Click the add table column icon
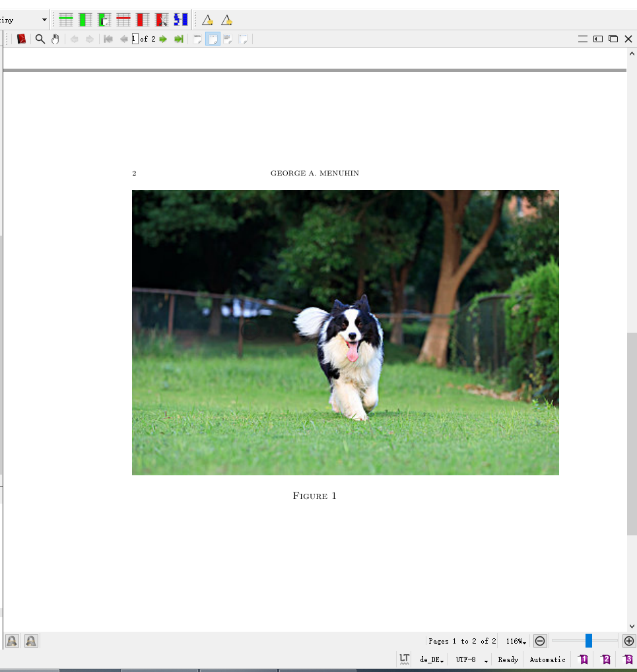The height and width of the screenshot is (672, 637). (x=85, y=20)
